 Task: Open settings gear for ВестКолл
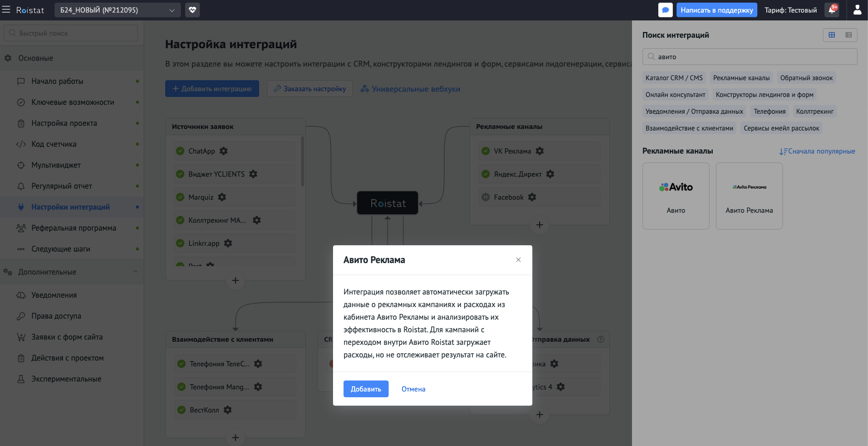(228, 410)
